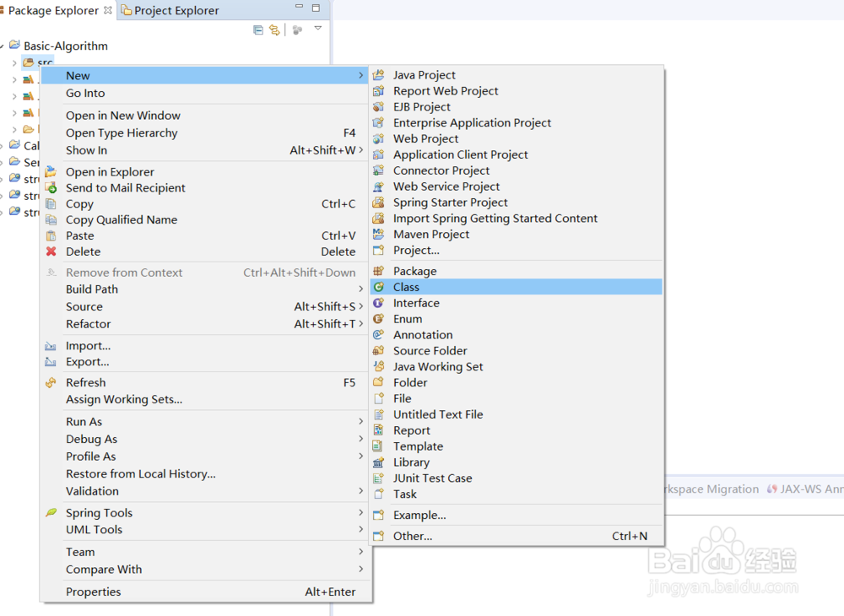Image resolution: width=844 pixels, height=616 pixels.
Task: Click the Package icon in New submenu
Action: click(x=379, y=271)
